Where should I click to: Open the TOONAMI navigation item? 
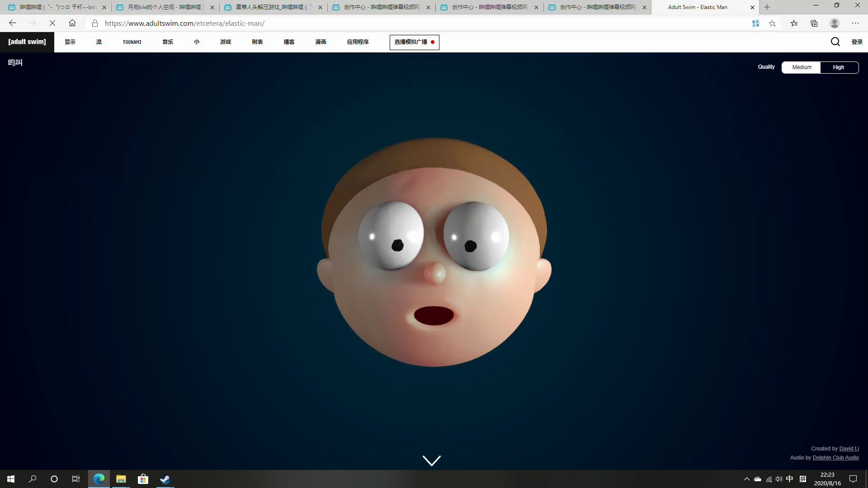[x=132, y=42]
